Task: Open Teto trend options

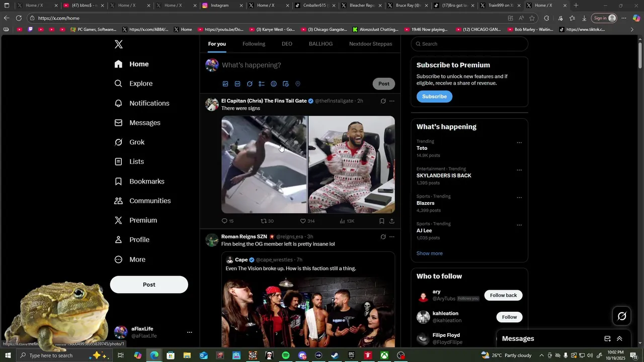Action: pyautogui.click(x=519, y=143)
